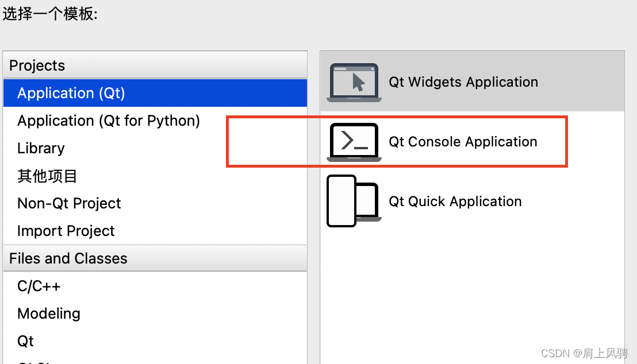Click the Qt Widgets Application laptop icon
Screen dimensions: 637x364
point(354,82)
